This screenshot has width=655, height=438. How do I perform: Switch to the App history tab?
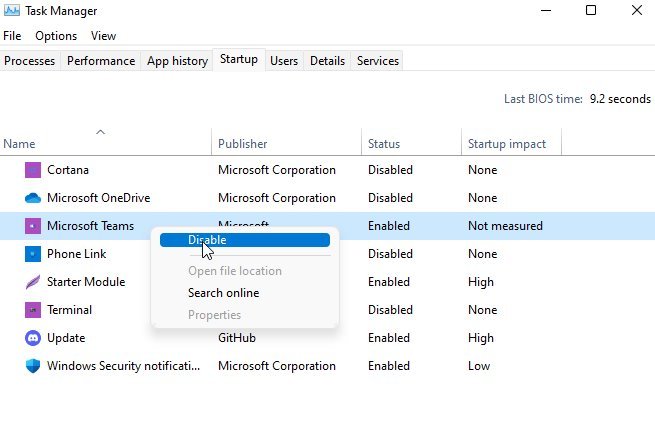pyautogui.click(x=177, y=61)
